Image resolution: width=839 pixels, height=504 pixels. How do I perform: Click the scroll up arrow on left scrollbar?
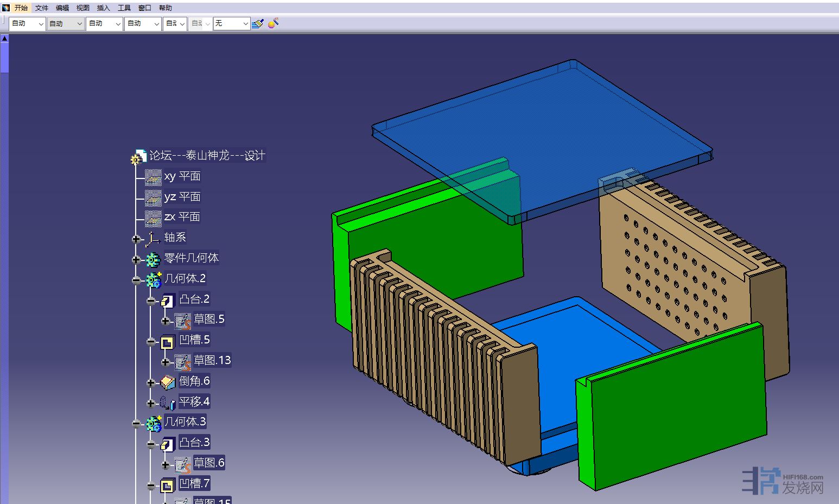4,39
